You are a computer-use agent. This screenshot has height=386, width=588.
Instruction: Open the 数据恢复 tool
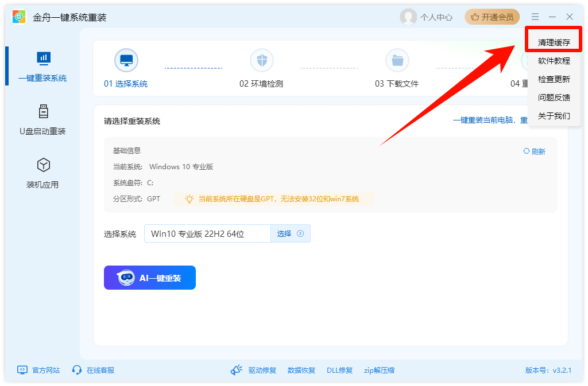pos(301,370)
